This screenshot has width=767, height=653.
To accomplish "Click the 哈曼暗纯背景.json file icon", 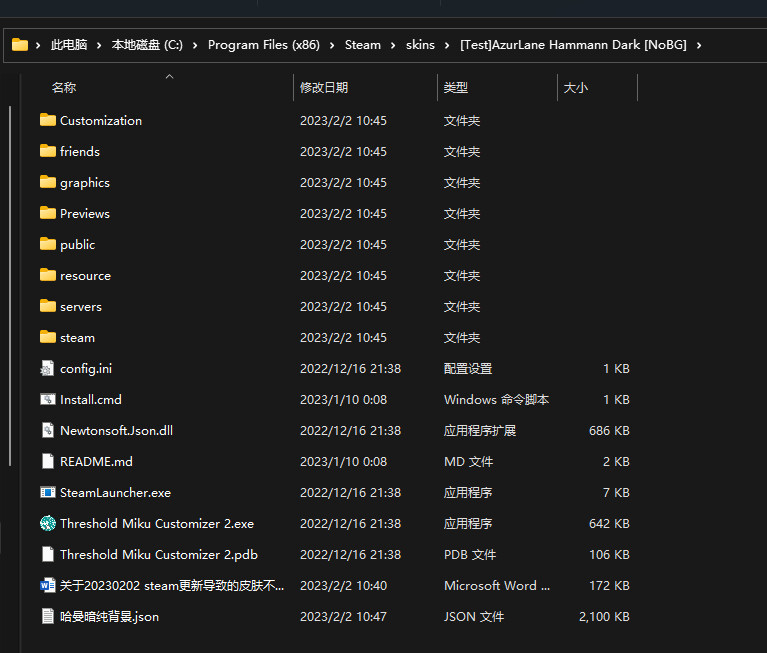I will 47,616.
